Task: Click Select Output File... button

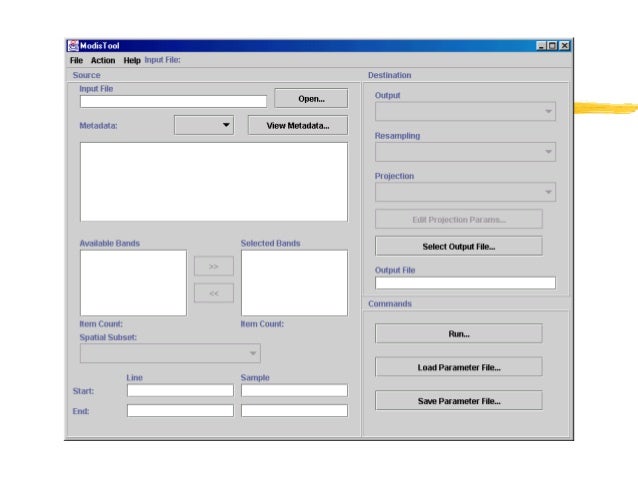Action: tap(459, 246)
